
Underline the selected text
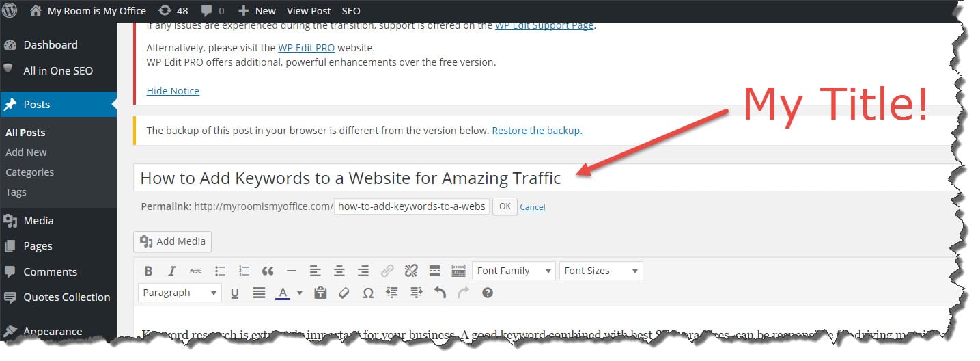[x=235, y=293]
